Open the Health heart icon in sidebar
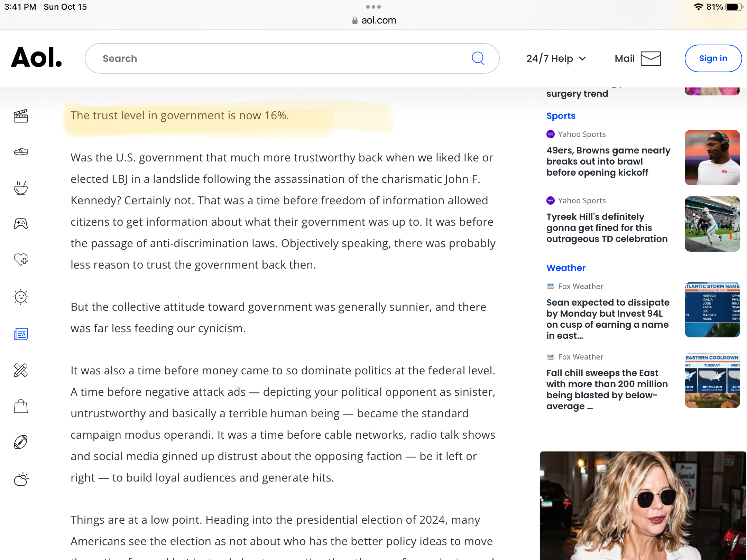747x560 pixels. [21, 259]
